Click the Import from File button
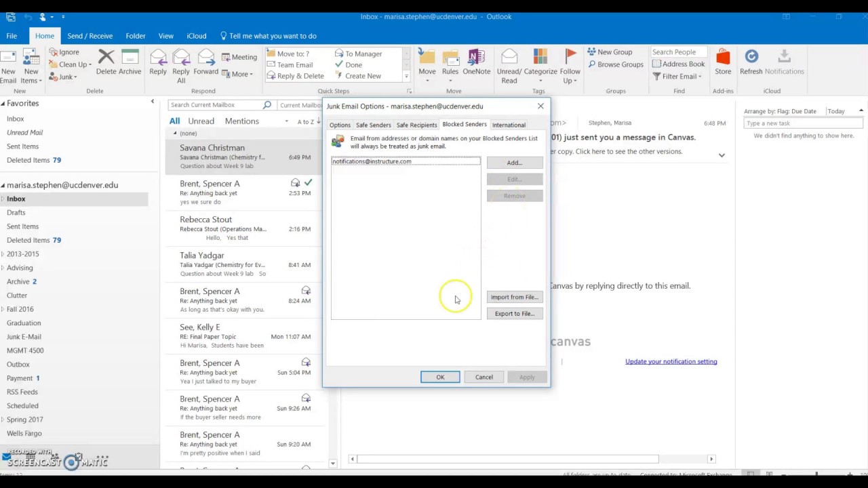The width and height of the screenshot is (868, 488). 515,297
